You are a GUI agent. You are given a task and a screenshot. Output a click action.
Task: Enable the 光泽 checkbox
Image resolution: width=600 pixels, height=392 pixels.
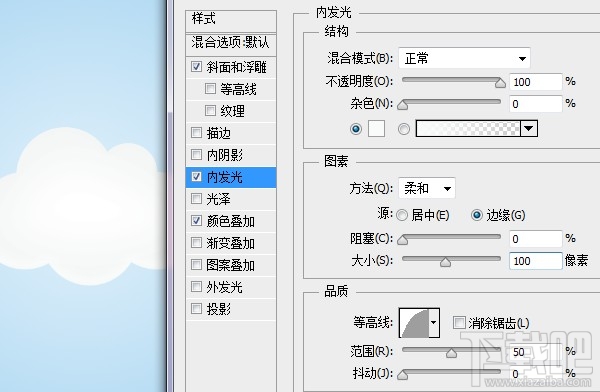coord(196,199)
